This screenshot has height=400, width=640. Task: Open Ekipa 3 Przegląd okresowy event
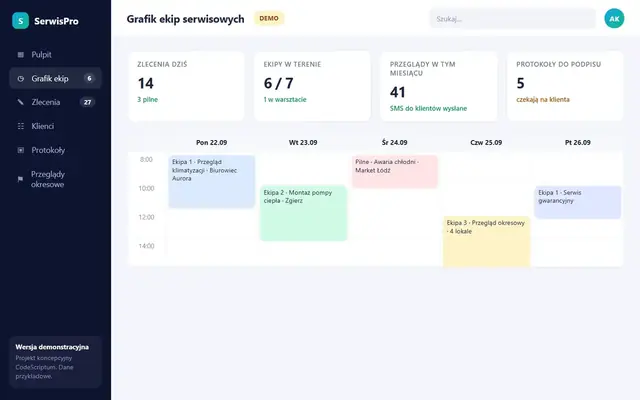pos(487,241)
